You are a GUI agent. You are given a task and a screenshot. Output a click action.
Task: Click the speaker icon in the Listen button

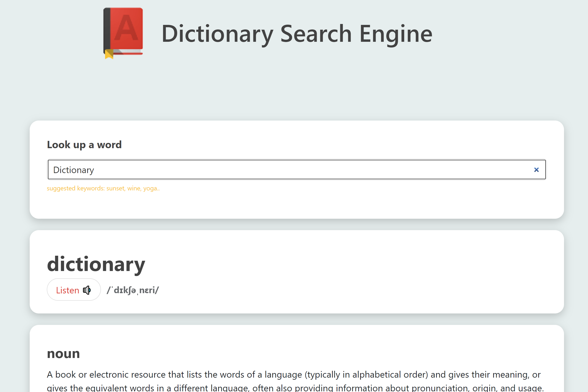pyautogui.click(x=87, y=290)
